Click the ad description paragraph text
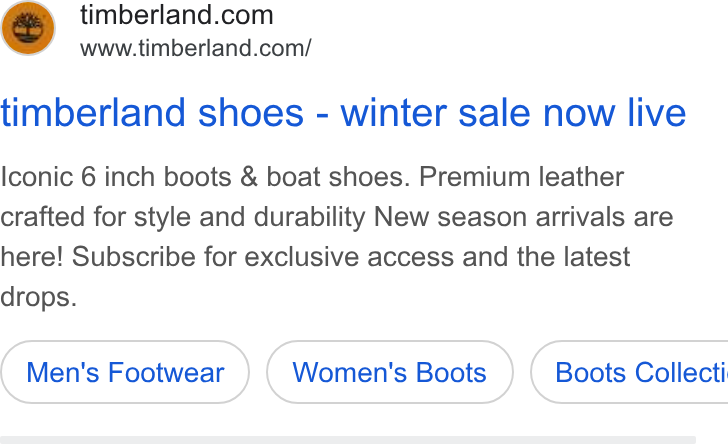The image size is (728, 444). 337,237
